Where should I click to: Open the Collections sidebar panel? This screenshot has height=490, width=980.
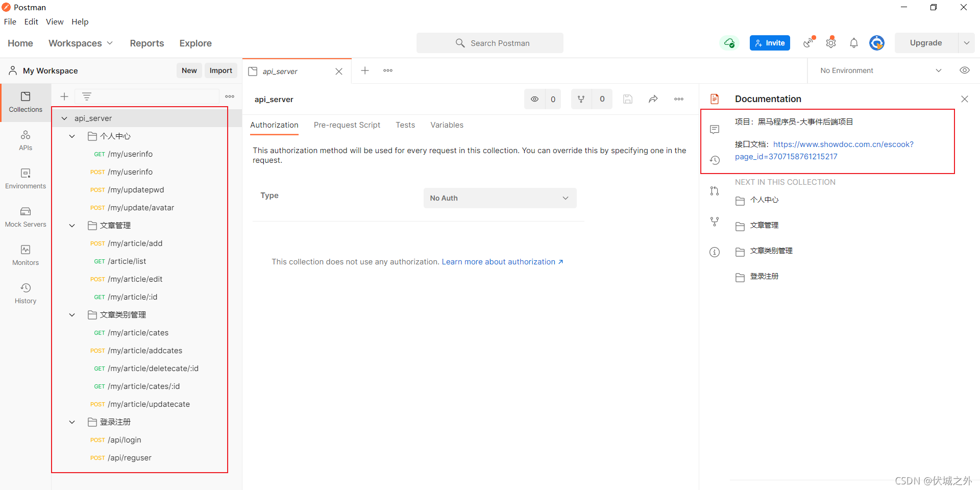26,102
